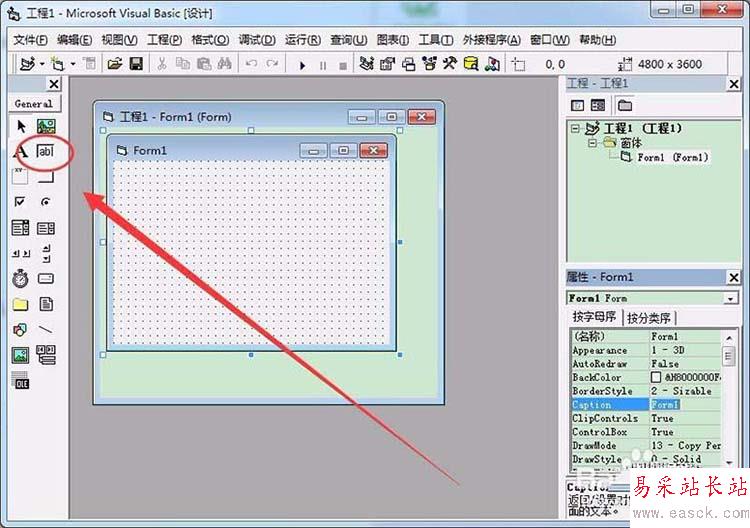The width and height of the screenshot is (750, 528).
Task: Open the Form Layout Window icon
Action: coord(408,64)
